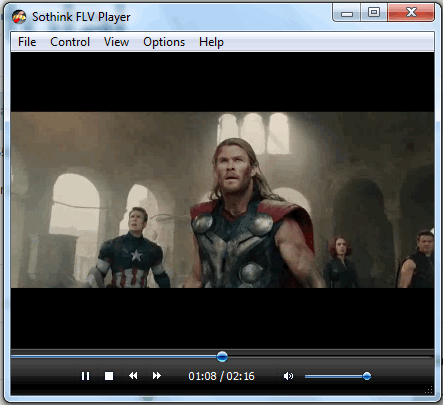Image resolution: width=443 pixels, height=405 pixels.
Task: Stop the video with the square button
Action: [109, 376]
